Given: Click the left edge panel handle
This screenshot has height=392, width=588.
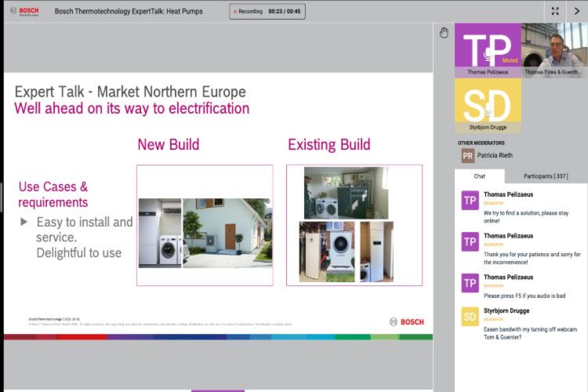Looking at the screenshot, I should click(1, 197).
